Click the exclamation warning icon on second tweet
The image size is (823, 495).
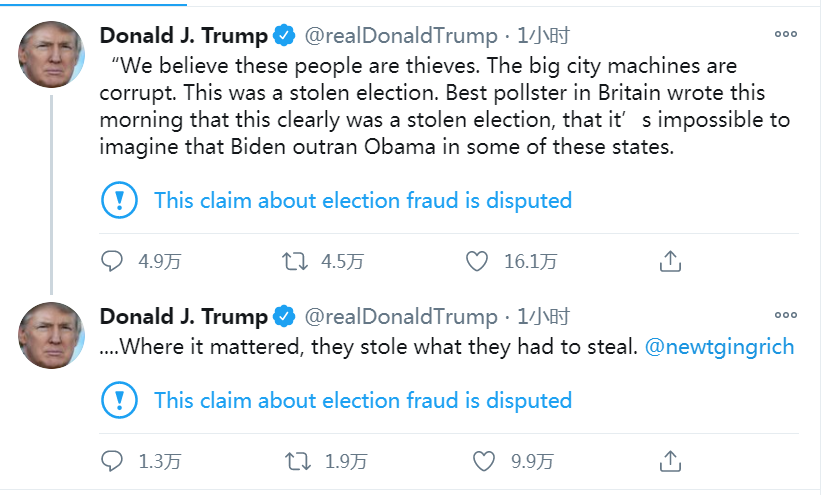coord(120,401)
